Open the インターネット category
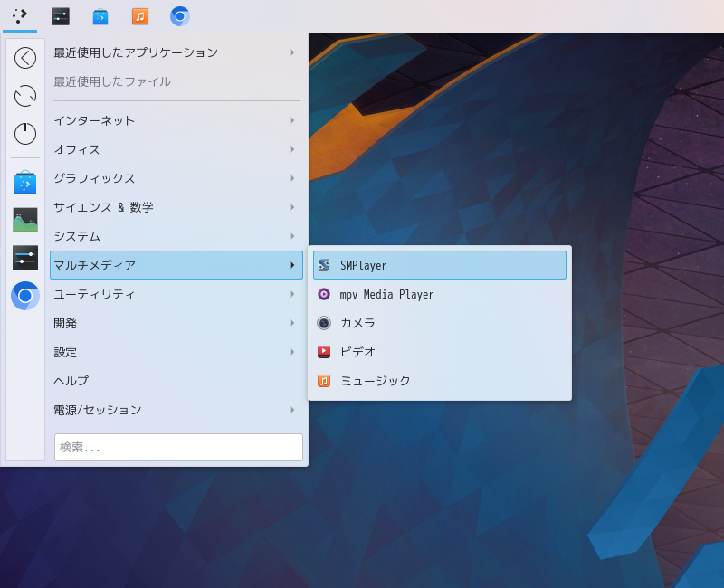 (176, 120)
